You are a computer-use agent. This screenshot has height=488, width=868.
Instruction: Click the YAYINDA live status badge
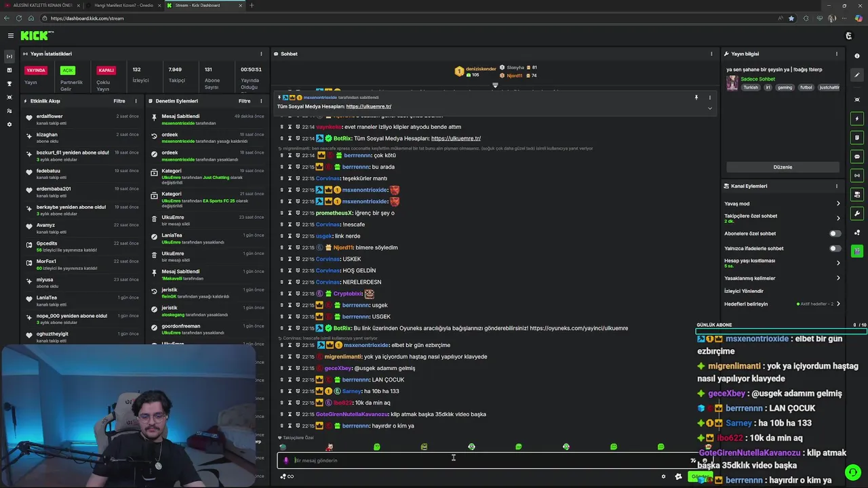(36, 70)
